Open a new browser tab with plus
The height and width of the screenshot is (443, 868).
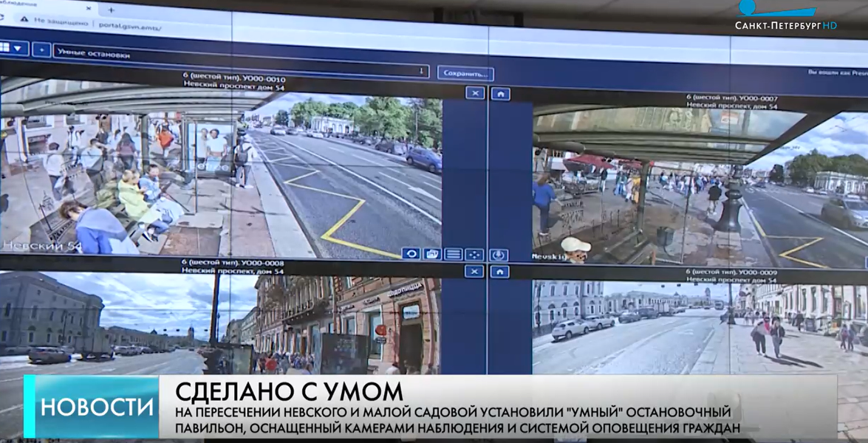pos(111,10)
